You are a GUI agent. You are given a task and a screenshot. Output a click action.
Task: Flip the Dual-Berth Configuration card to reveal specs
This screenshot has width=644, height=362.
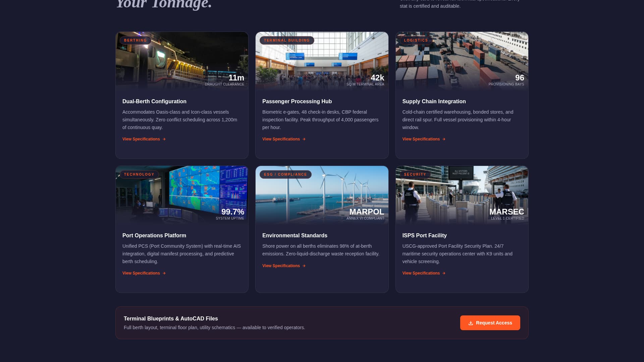[182, 95]
